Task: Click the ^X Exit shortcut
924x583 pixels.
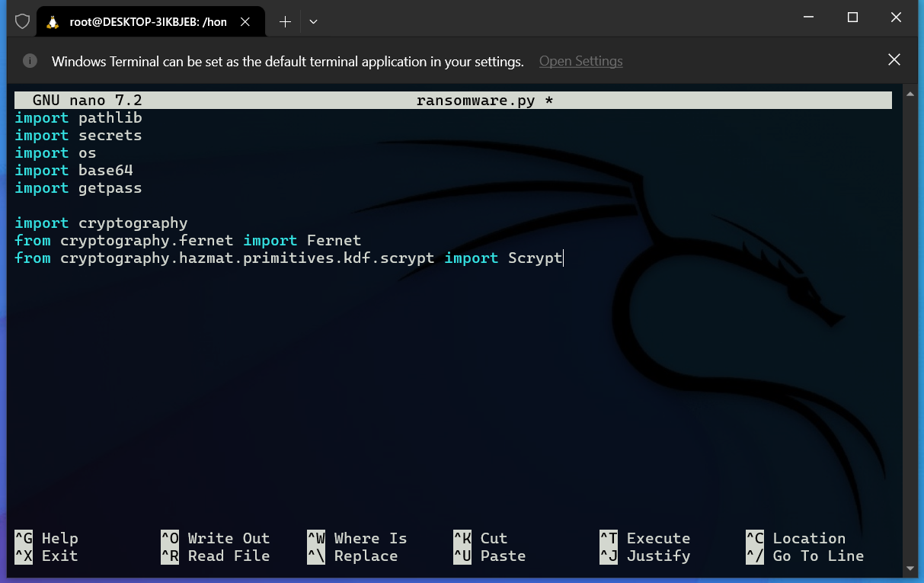Action: pyautogui.click(x=46, y=556)
